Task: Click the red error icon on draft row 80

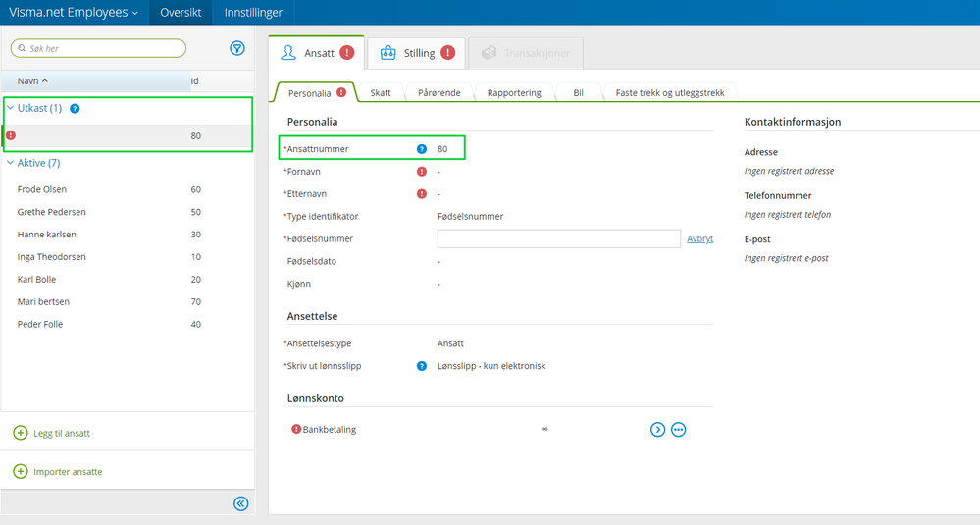Action: [11, 135]
